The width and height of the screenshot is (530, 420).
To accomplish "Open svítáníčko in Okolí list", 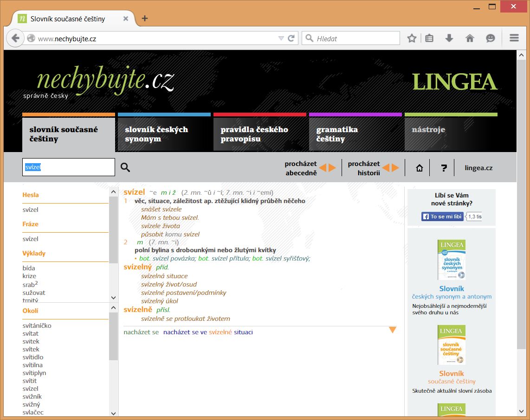I will (37, 325).
